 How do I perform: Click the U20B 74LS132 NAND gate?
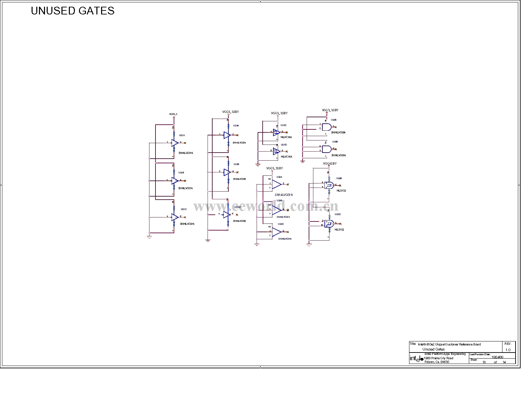(x=329, y=185)
